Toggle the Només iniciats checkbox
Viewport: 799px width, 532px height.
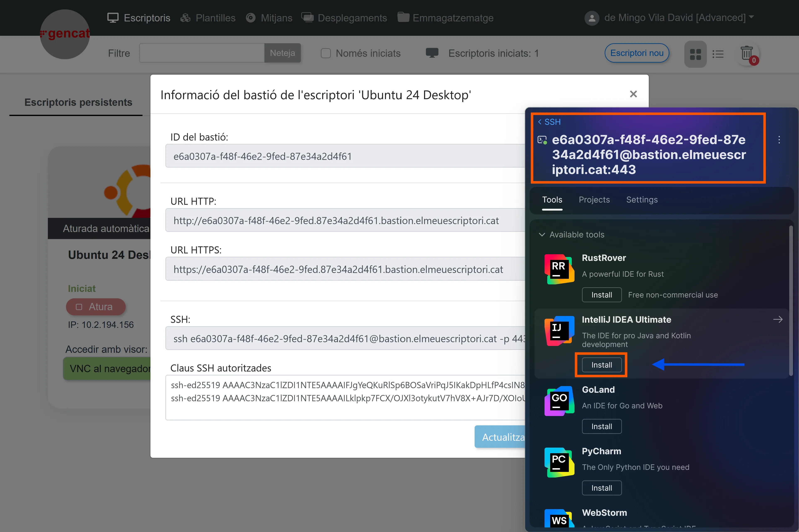pyautogui.click(x=326, y=53)
